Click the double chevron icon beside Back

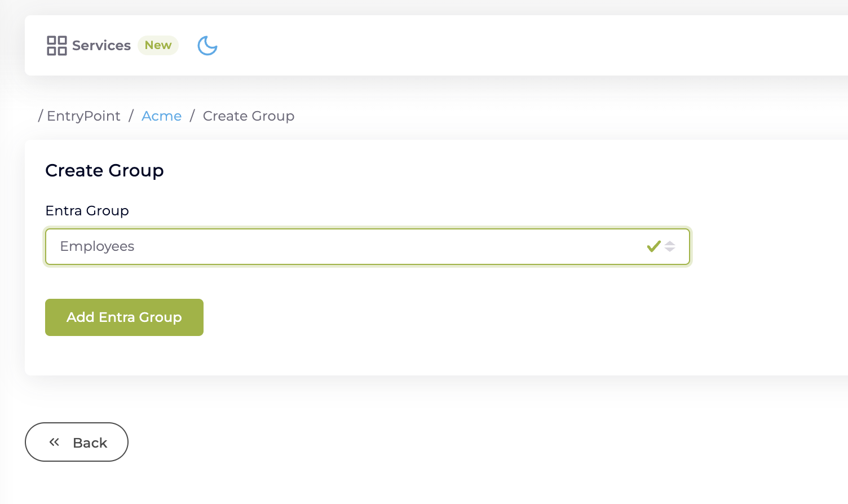tap(54, 443)
